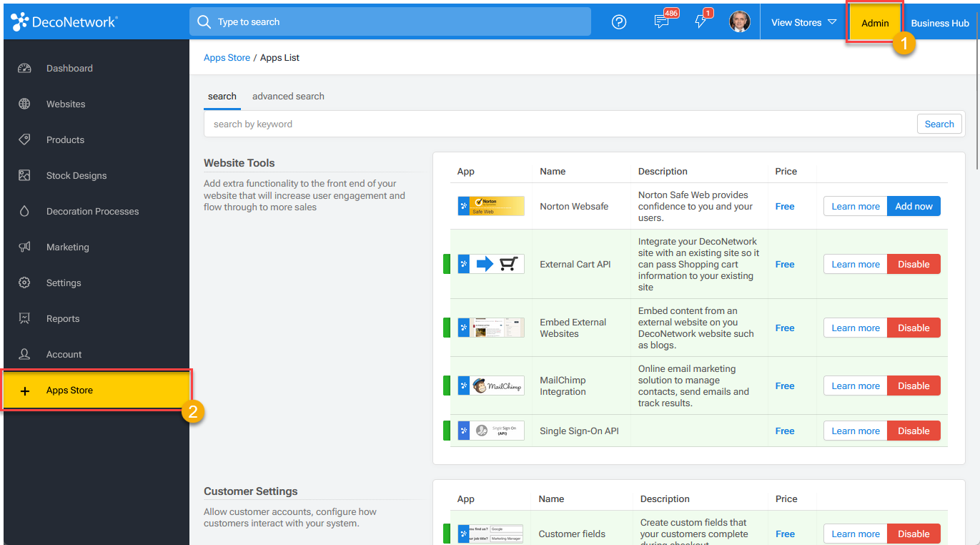Click the Products tag icon
The height and width of the screenshot is (545, 980).
pyautogui.click(x=24, y=140)
